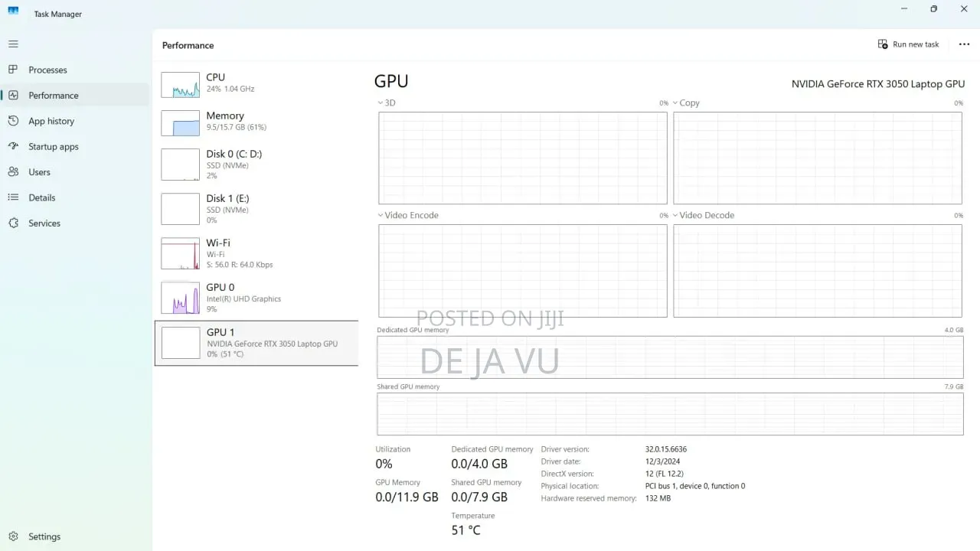
Task: Select GPU 0 Intel UHD Graphics entry
Action: (x=256, y=298)
